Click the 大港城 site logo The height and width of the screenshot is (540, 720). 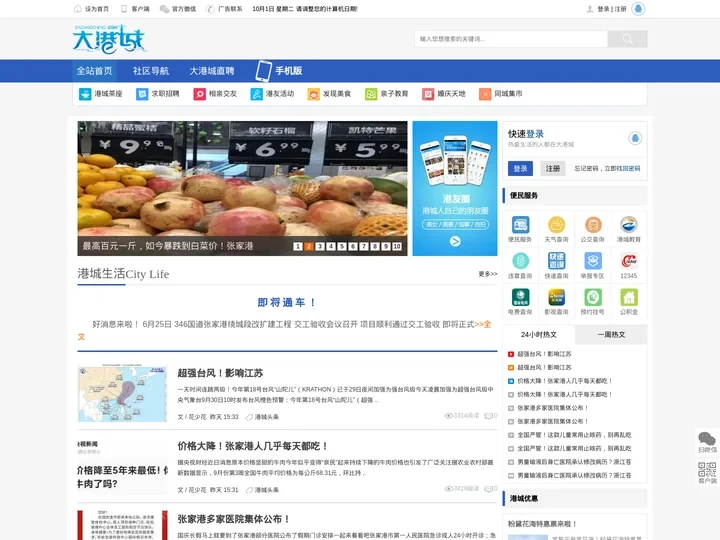(109, 39)
